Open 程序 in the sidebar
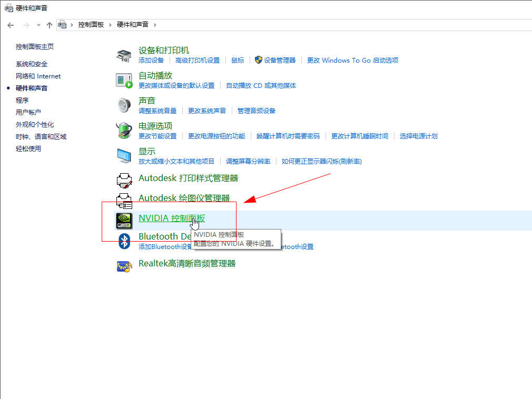This screenshot has height=399, width=532. coord(22,101)
